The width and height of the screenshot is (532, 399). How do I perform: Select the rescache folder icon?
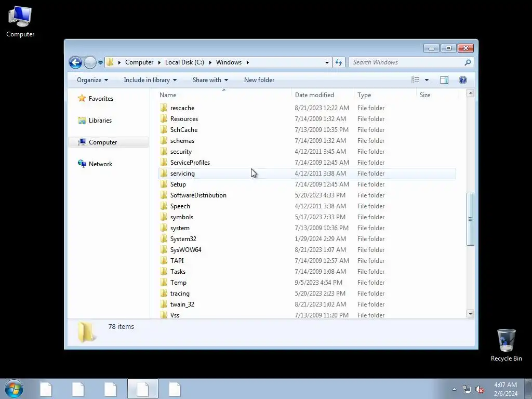click(x=164, y=108)
